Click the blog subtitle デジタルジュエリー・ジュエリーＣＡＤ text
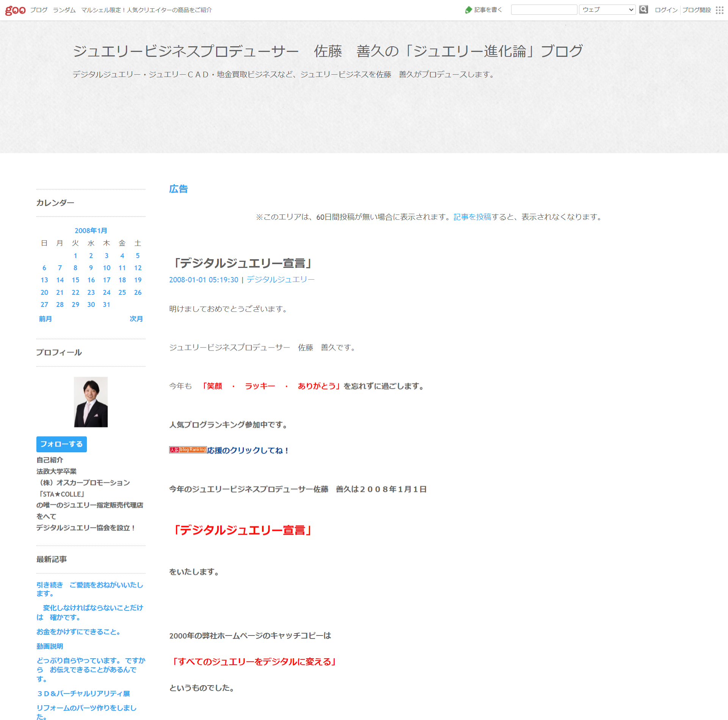The height and width of the screenshot is (720, 728). pyautogui.click(x=284, y=74)
